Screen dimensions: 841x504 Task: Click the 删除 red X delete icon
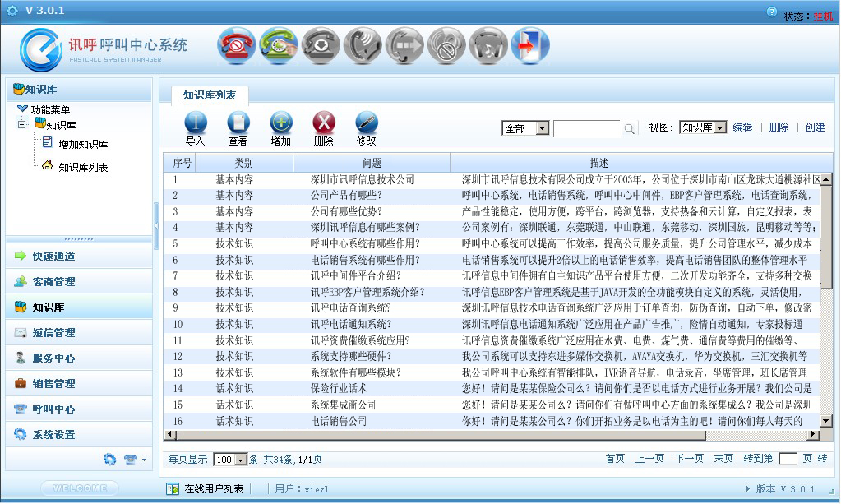pos(324,123)
